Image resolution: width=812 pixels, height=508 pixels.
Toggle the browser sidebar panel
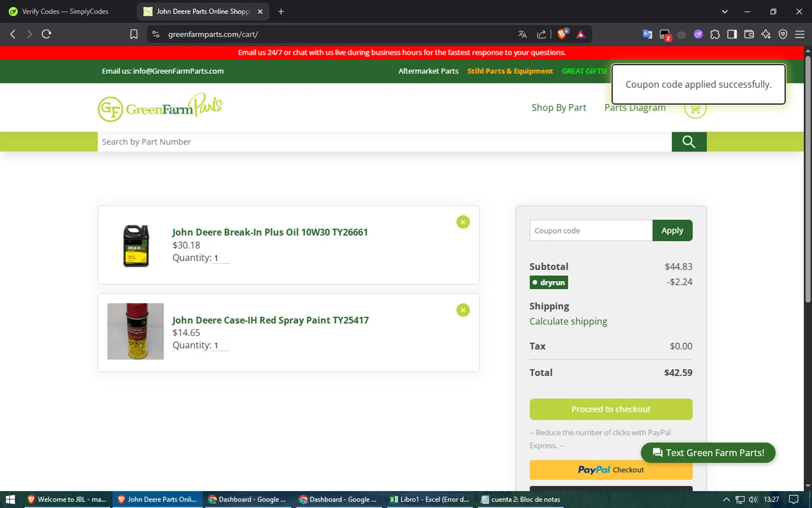732,34
